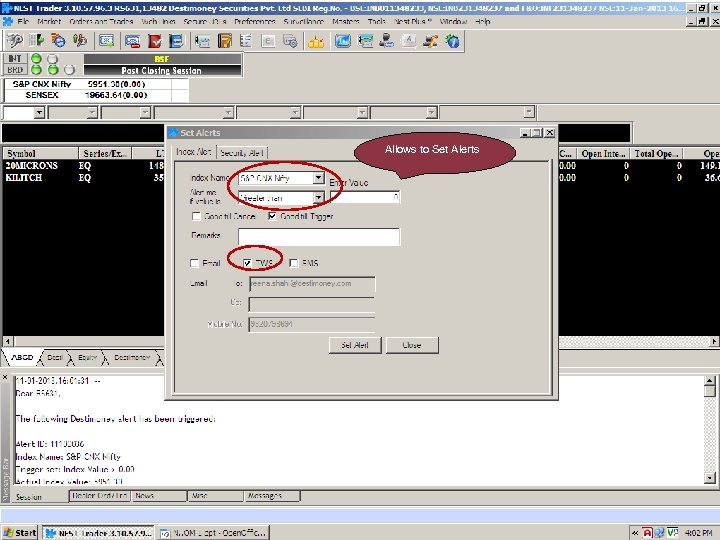Switch to NEST Trader taskbar button
Screen dimensions: 720x540
tap(98, 533)
